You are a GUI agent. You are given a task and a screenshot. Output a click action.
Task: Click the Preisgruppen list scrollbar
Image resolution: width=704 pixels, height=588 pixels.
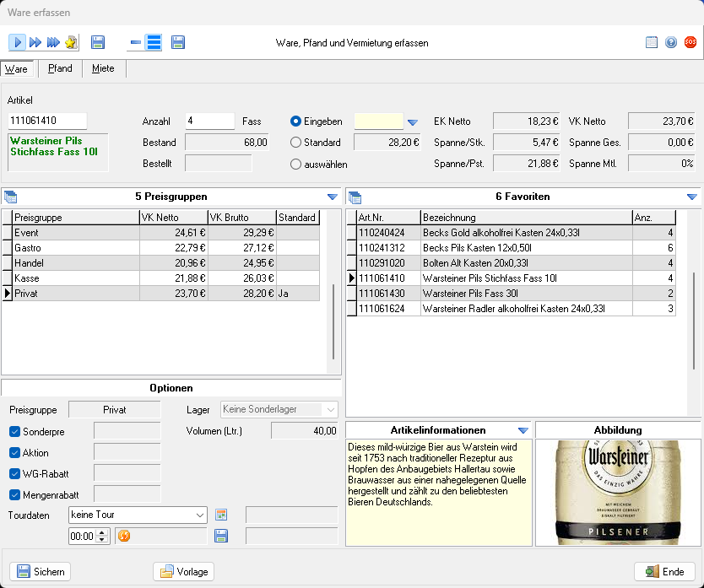coord(333,321)
